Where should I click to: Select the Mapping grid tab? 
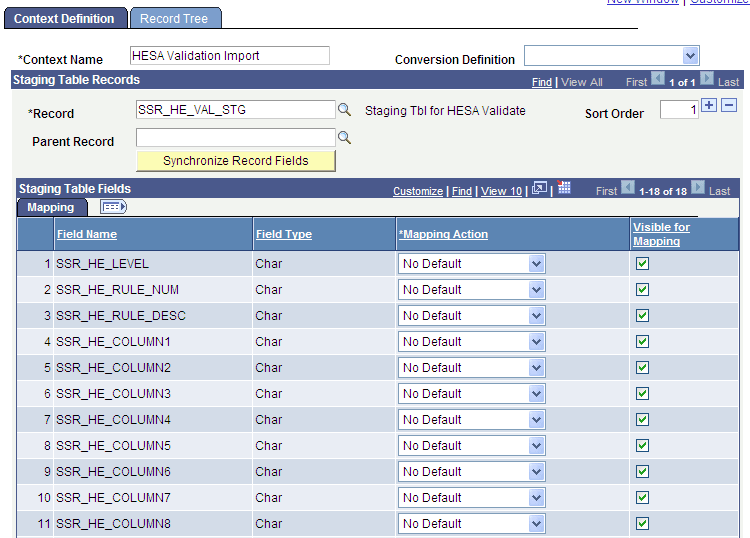pos(51,207)
